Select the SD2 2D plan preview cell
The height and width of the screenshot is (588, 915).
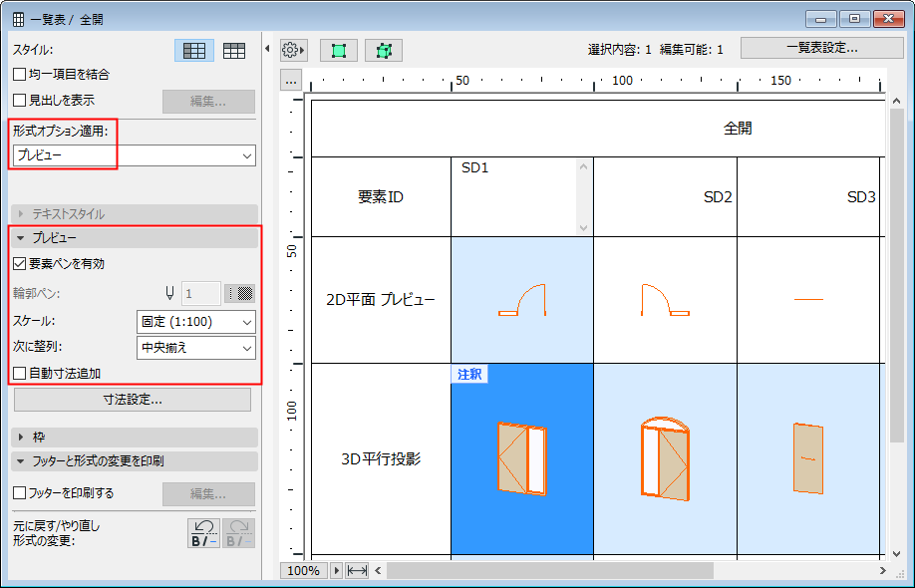coord(665,300)
